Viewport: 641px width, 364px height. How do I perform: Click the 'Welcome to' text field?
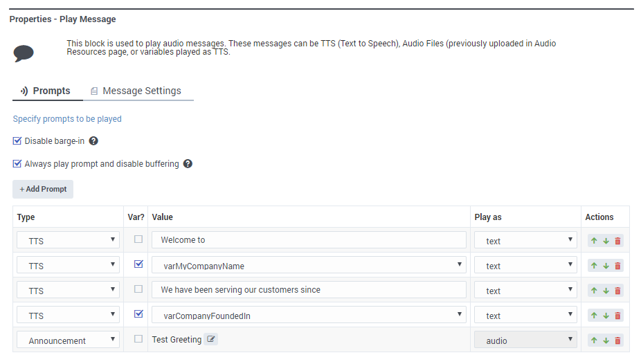tap(309, 240)
